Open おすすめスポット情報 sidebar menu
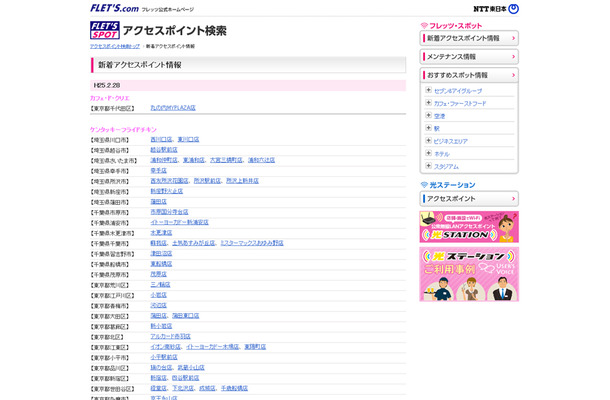Viewport: 610px width, 400px height. click(469, 75)
